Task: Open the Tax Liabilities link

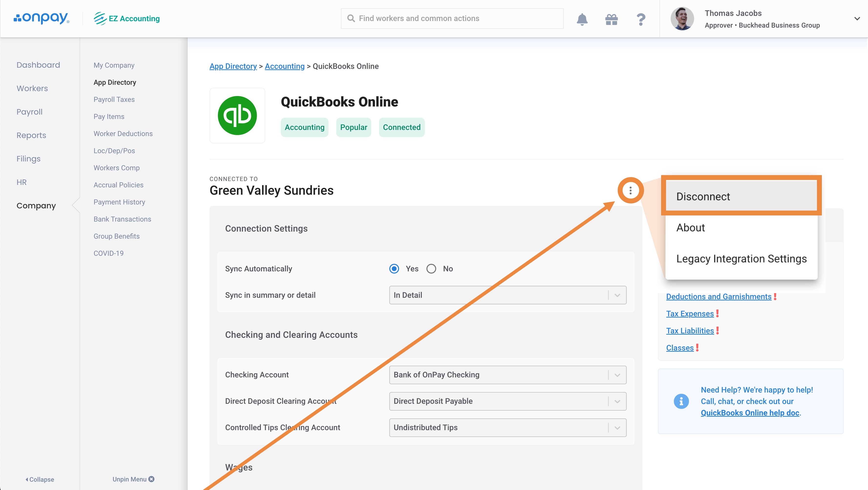Action: [690, 331]
